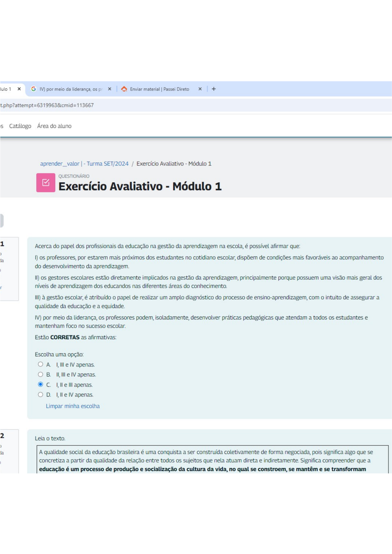Click statement II about gestores escolares
Screen dimensions: 392x554
[208, 282]
